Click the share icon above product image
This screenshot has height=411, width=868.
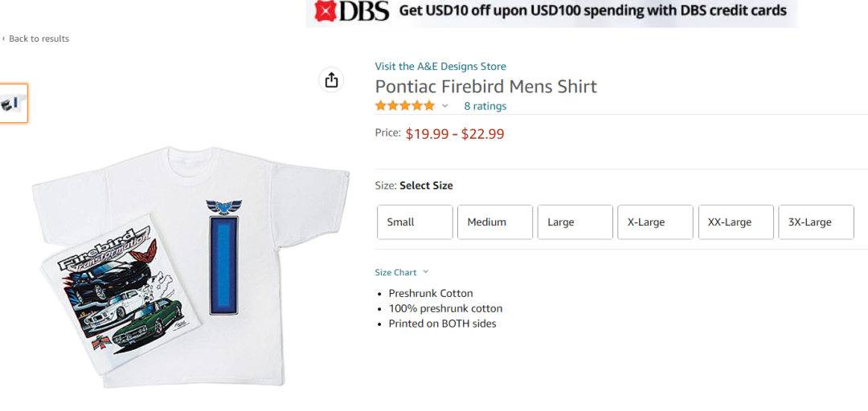(331, 79)
